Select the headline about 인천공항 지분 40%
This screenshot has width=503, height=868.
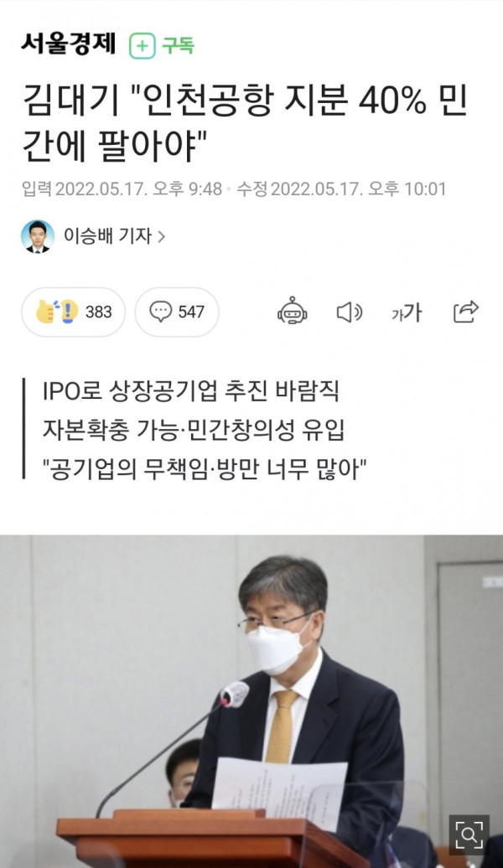(245, 123)
